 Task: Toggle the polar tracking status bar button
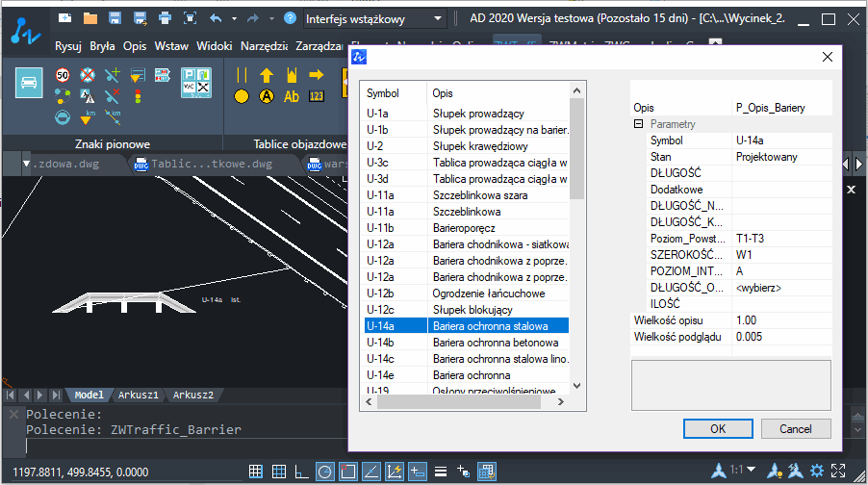coord(325,472)
